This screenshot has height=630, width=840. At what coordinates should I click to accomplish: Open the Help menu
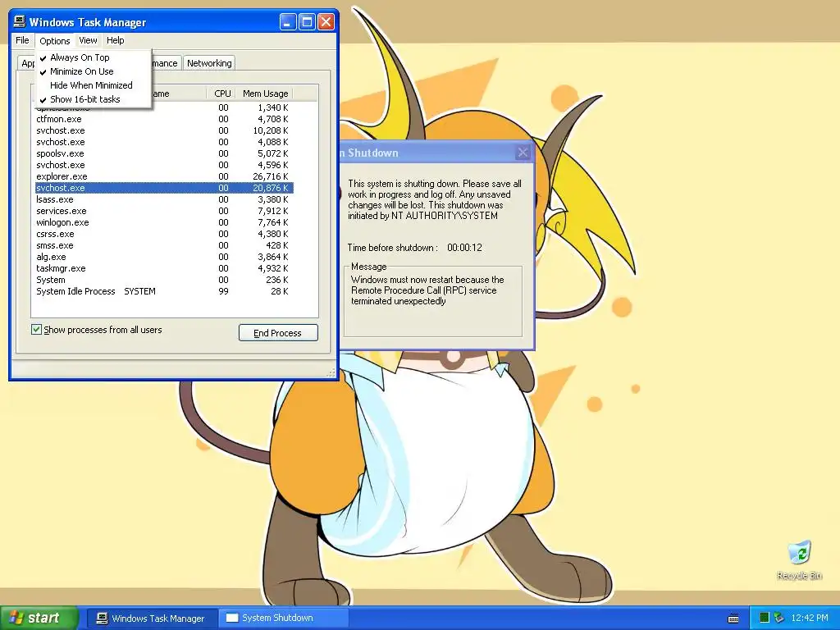coord(115,40)
